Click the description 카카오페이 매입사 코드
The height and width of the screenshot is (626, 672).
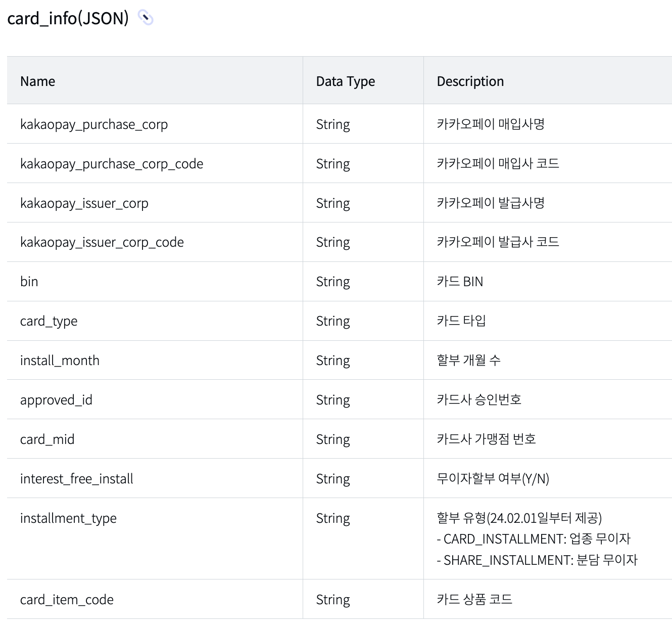click(498, 164)
